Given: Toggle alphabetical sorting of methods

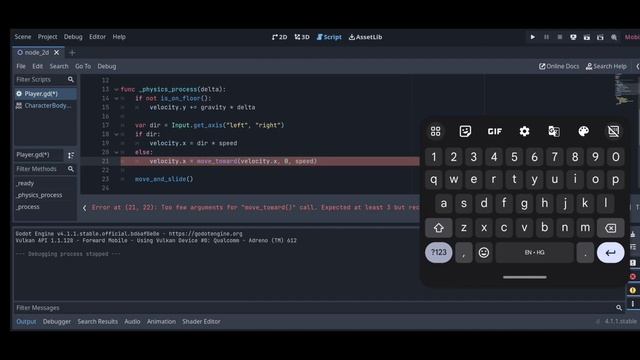Looking at the screenshot, I should pos(71,155).
